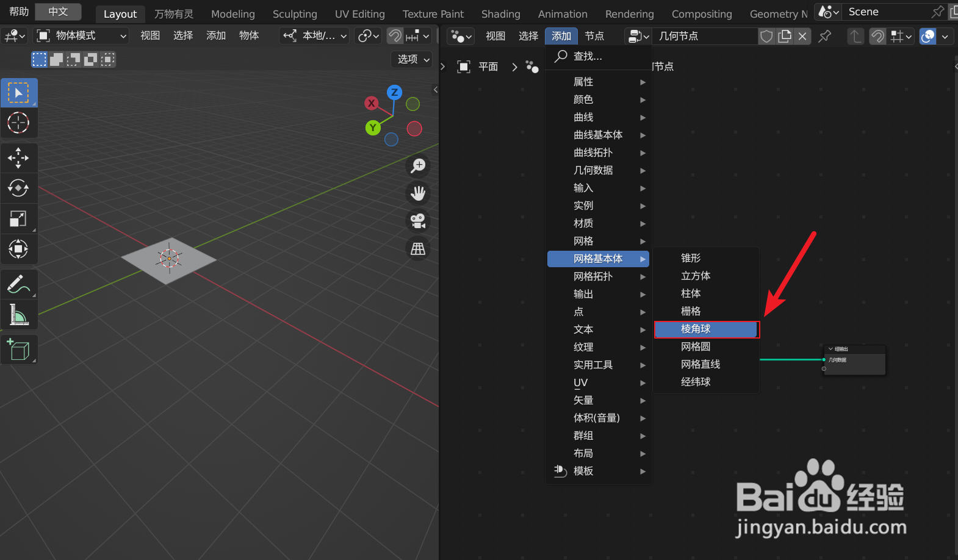Select the Rotate tool

pyautogui.click(x=19, y=188)
